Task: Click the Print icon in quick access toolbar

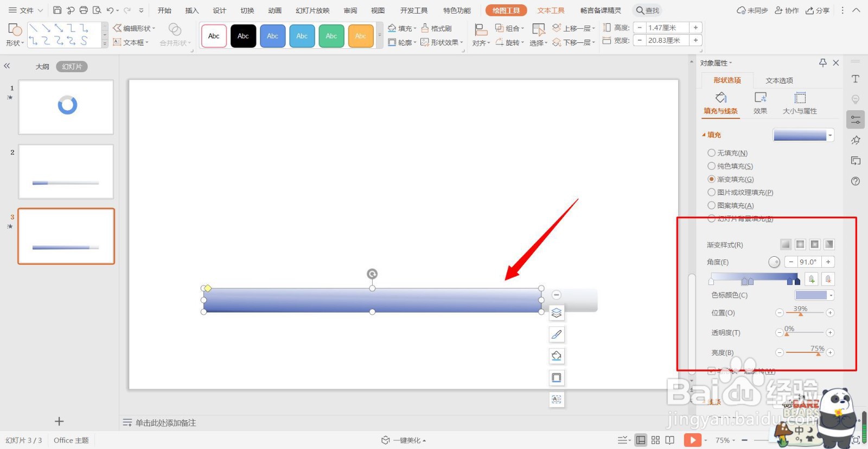Action: point(84,10)
